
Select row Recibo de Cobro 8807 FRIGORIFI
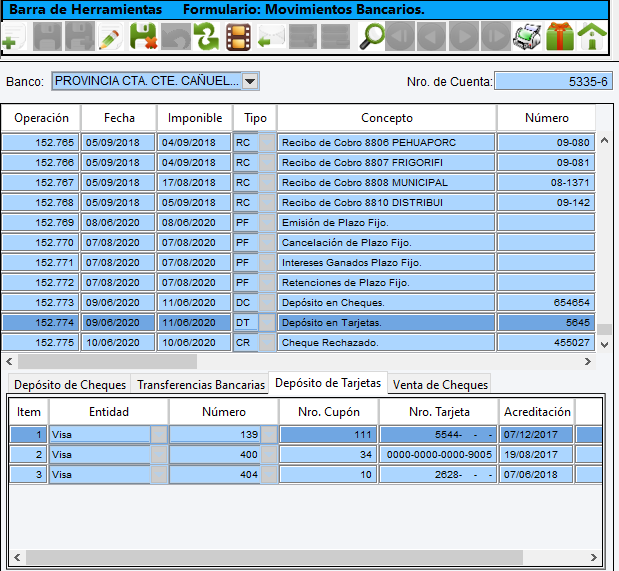point(386,163)
